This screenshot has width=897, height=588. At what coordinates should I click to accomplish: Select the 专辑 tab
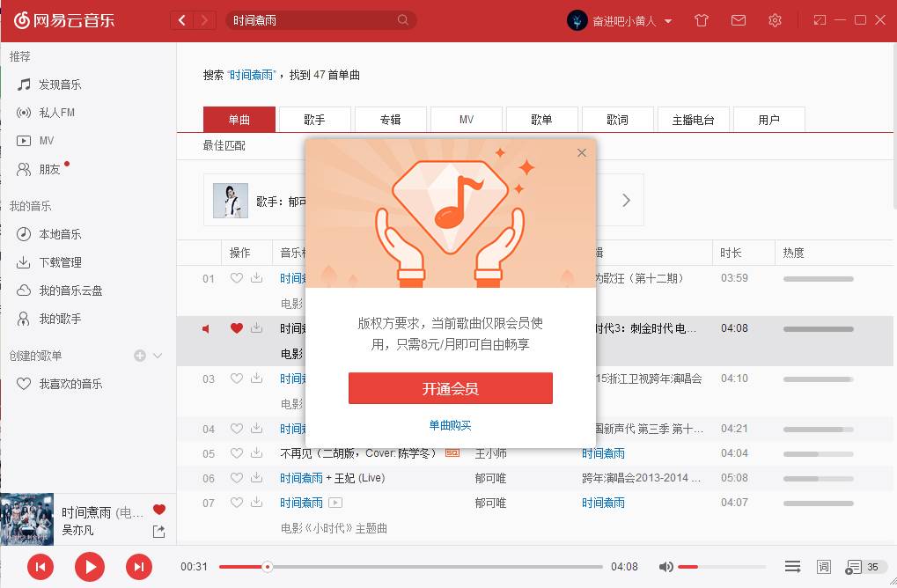tap(390, 120)
